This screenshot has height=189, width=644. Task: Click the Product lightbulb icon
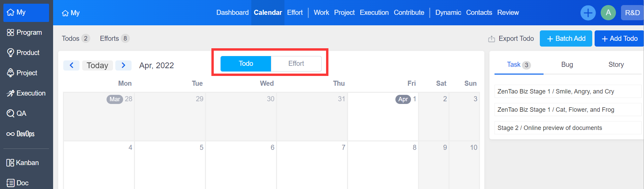[10, 53]
